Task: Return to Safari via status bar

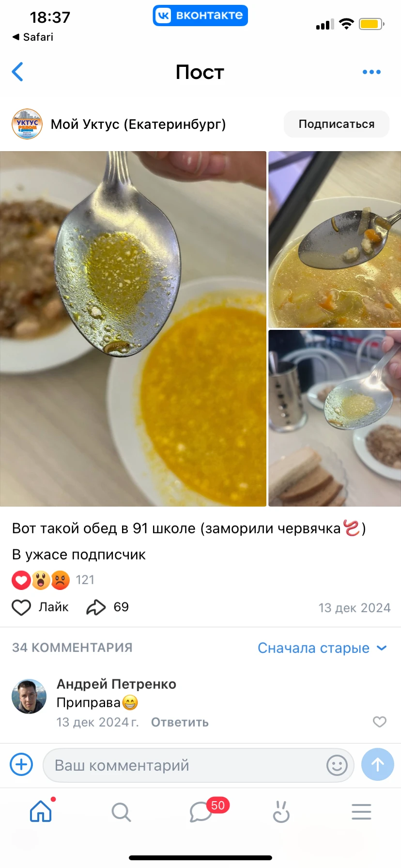Action: coord(33,37)
